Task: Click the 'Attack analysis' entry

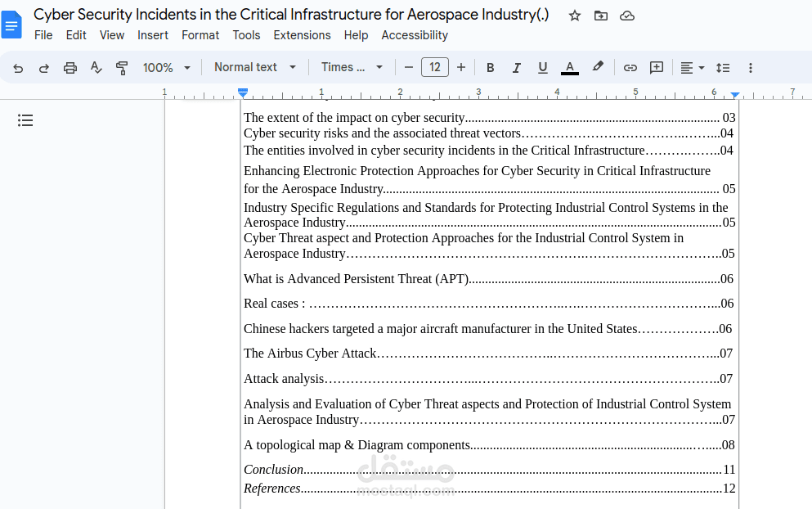Action: pos(488,379)
